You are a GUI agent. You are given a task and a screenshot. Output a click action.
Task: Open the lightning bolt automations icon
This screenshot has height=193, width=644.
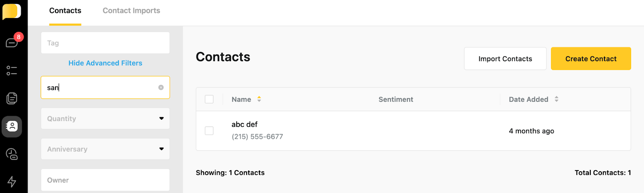click(x=12, y=182)
